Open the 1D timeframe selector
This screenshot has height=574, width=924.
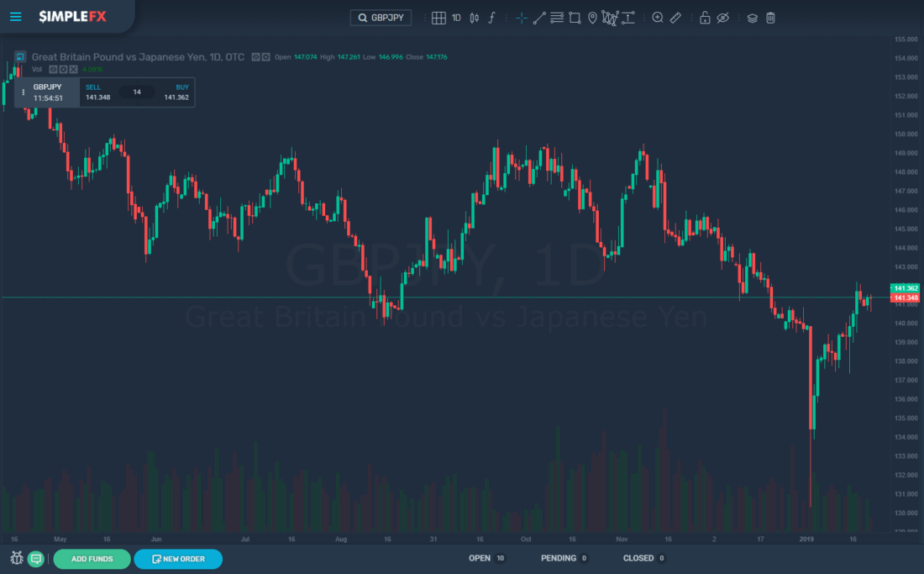tap(456, 17)
